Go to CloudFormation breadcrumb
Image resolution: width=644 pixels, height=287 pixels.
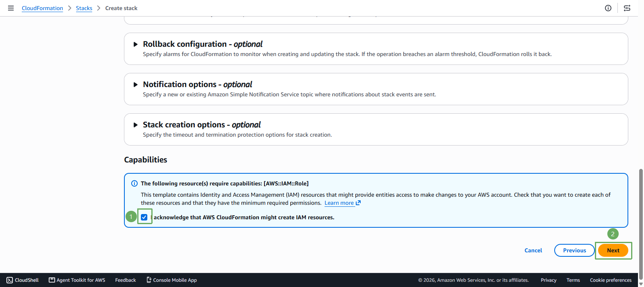[42, 8]
